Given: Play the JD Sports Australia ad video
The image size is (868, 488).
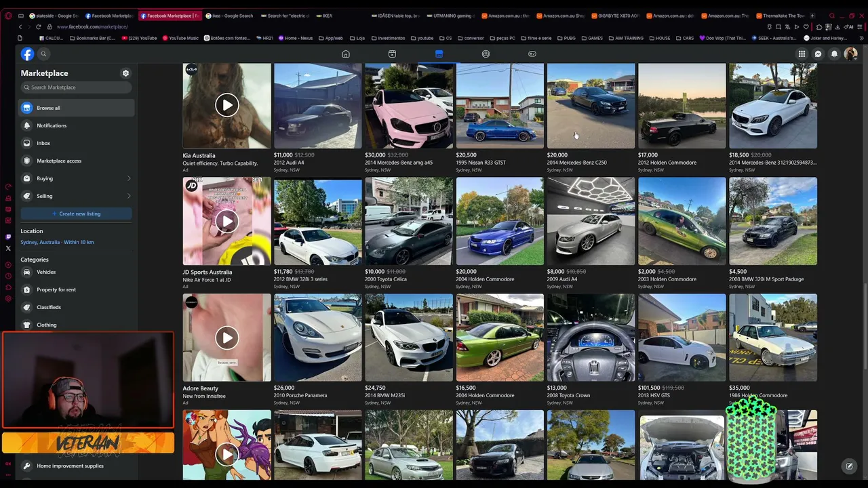Looking at the screenshot, I should [x=226, y=221].
